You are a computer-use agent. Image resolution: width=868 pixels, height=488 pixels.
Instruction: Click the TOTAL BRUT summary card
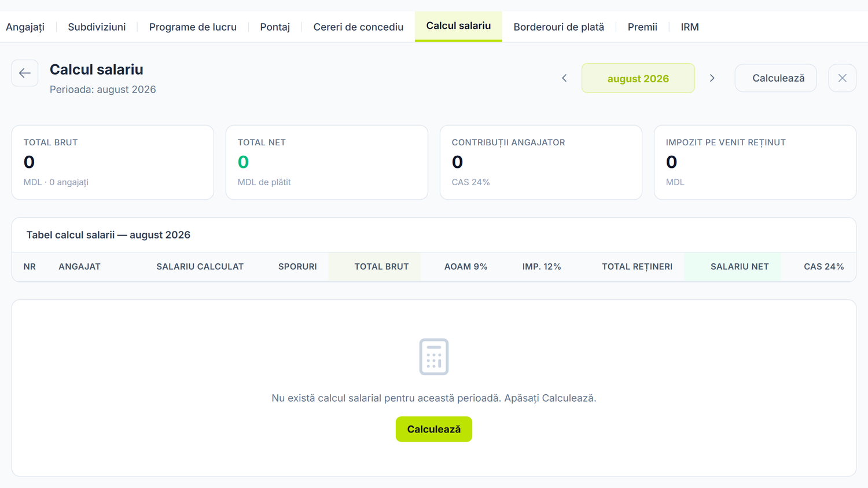click(113, 163)
